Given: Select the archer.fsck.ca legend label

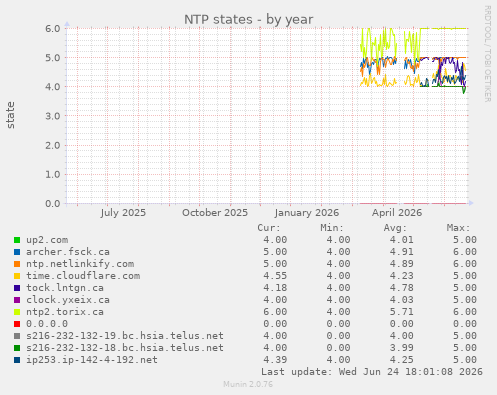Looking at the screenshot, I should coord(68,252).
